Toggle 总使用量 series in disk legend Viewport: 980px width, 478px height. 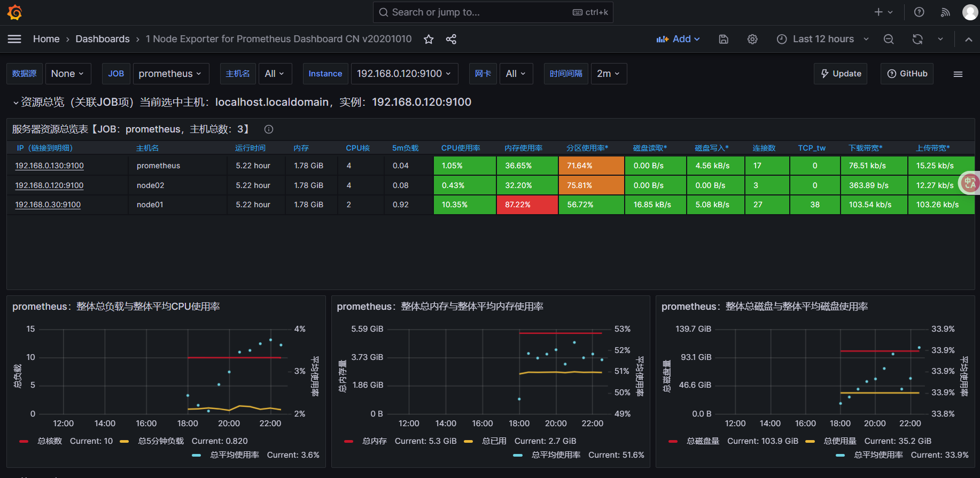point(840,441)
